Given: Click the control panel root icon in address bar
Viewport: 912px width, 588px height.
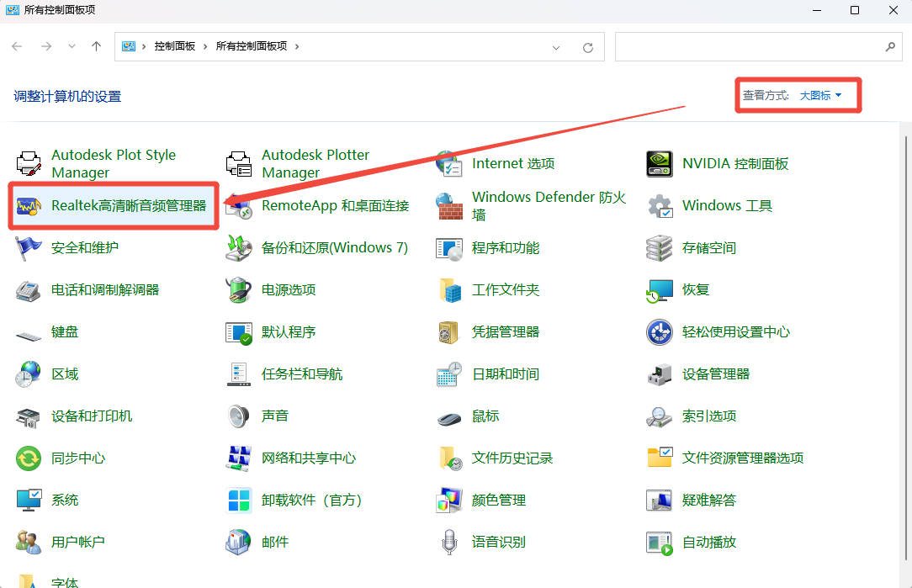Looking at the screenshot, I should pyautogui.click(x=129, y=46).
